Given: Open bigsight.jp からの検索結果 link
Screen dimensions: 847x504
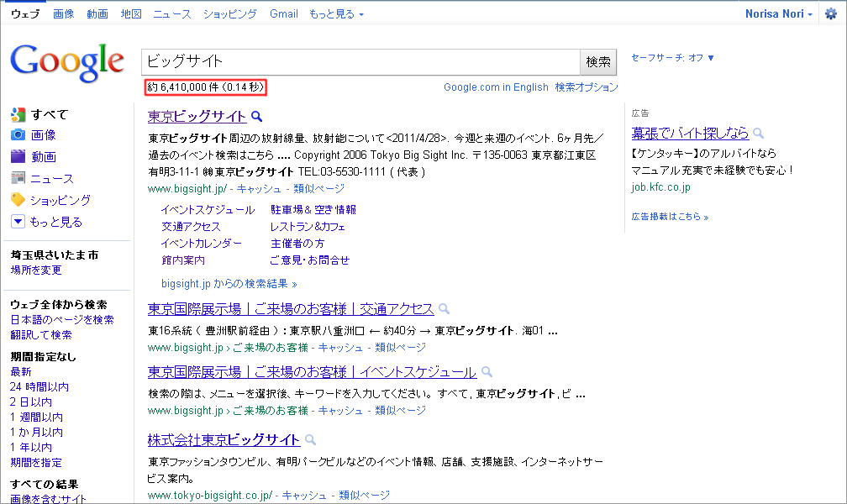Looking at the screenshot, I should click(229, 284).
